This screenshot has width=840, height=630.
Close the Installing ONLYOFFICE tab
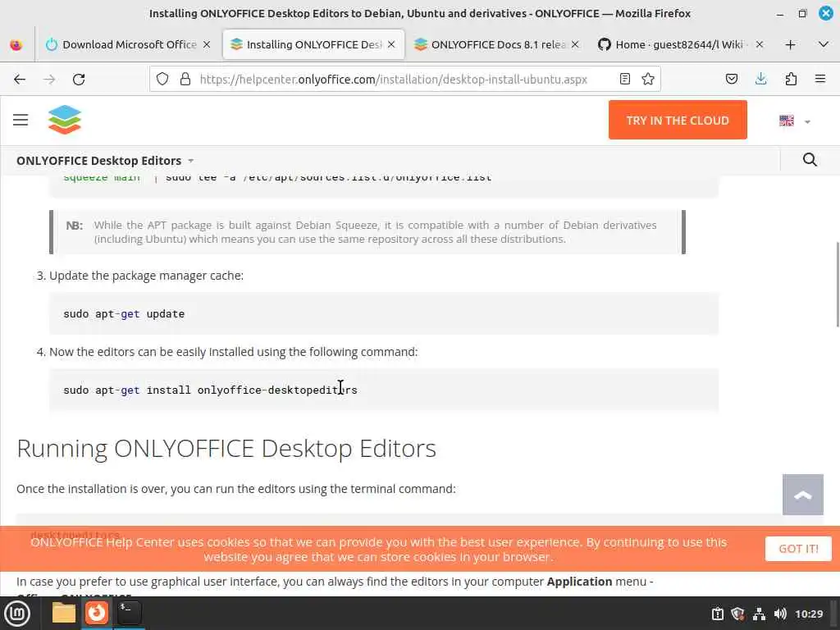coord(391,45)
